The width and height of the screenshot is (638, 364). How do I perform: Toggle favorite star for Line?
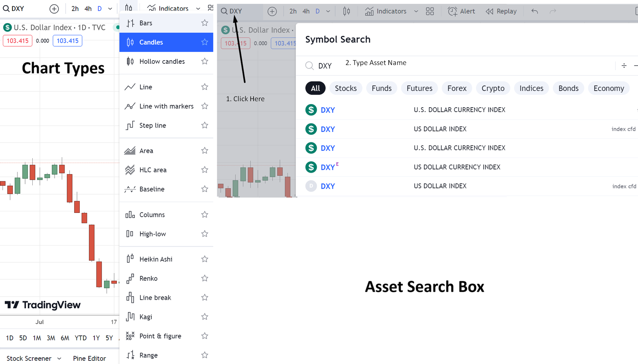coord(205,87)
